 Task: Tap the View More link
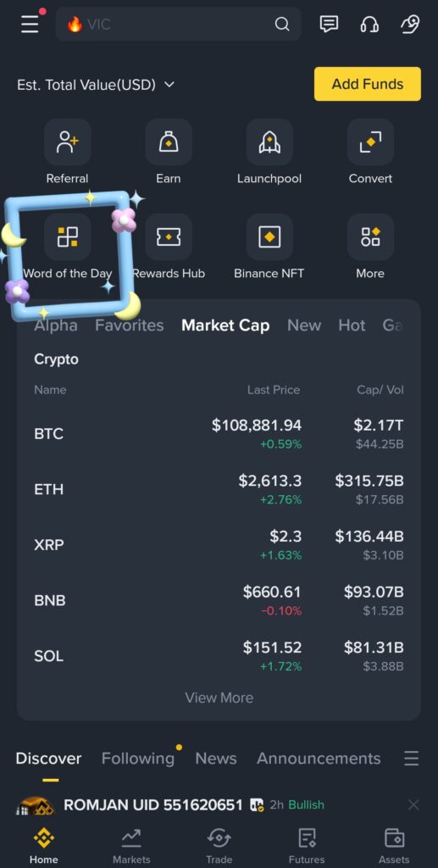tap(219, 698)
